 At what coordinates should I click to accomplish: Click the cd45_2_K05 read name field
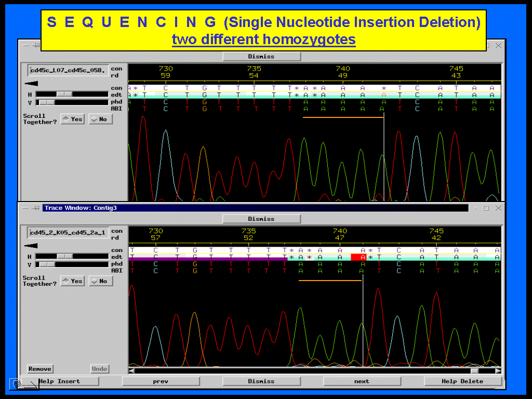click(x=69, y=233)
